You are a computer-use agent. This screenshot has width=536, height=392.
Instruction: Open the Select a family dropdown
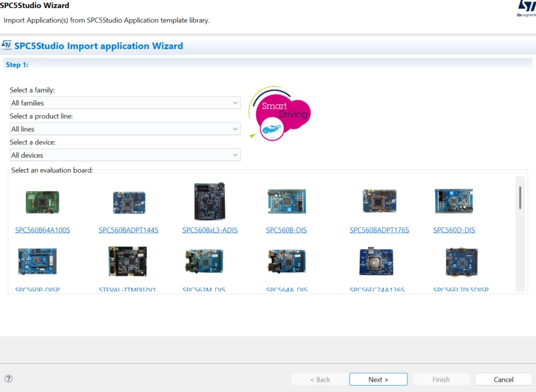click(x=125, y=103)
